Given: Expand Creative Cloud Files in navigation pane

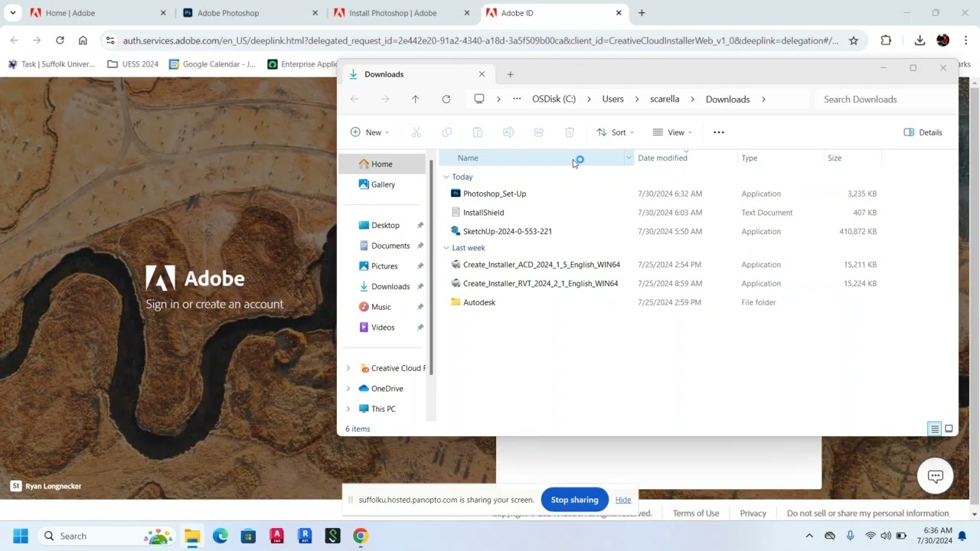Looking at the screenshot, I should [x=348, y=368].
